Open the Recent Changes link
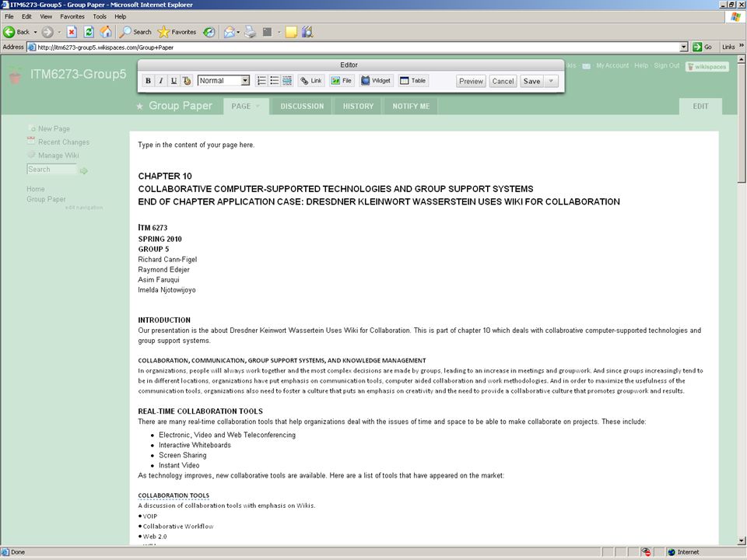Viewport: 747px width, 560px height. (64, 142)
